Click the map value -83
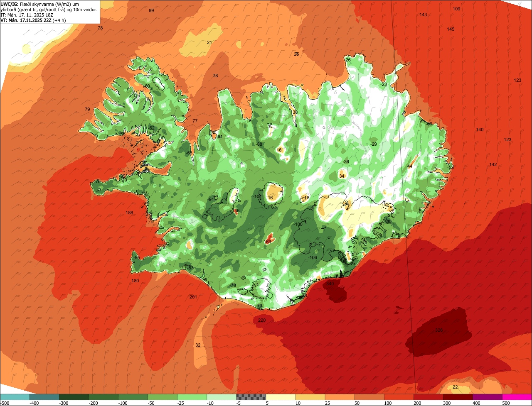The width and height of the screenshot is (532, 406). (x=190, y=268)
